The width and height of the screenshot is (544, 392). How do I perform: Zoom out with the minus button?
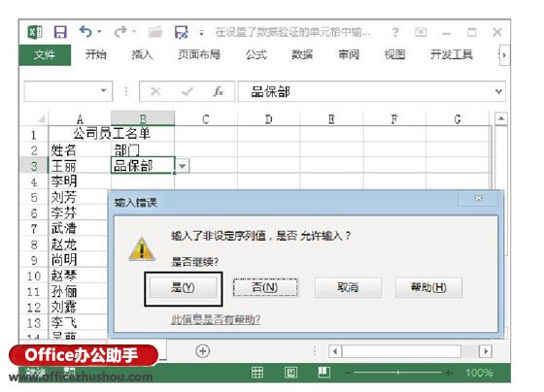(348, 373)
